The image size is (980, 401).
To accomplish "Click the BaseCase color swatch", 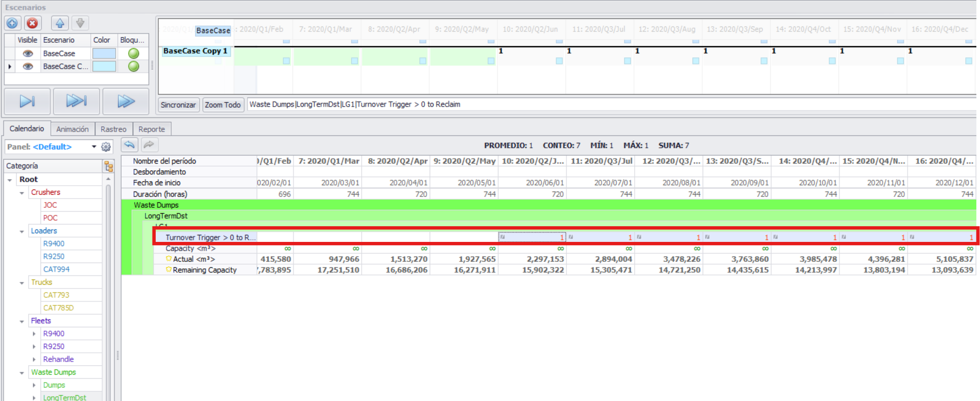I will 104,54.
